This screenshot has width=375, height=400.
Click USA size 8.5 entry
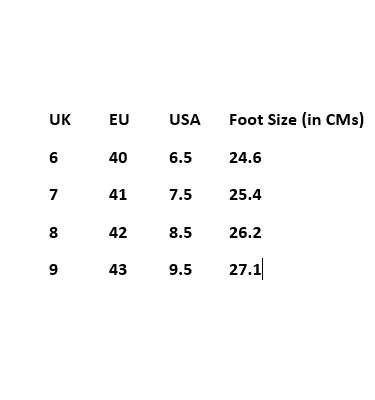(x=180, y=232)
